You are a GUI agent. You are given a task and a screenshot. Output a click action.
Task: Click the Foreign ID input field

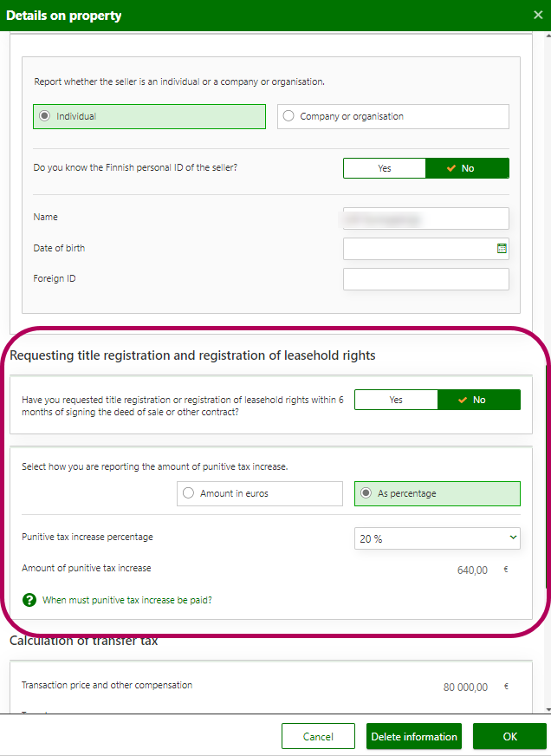click(x=425, y=279)
